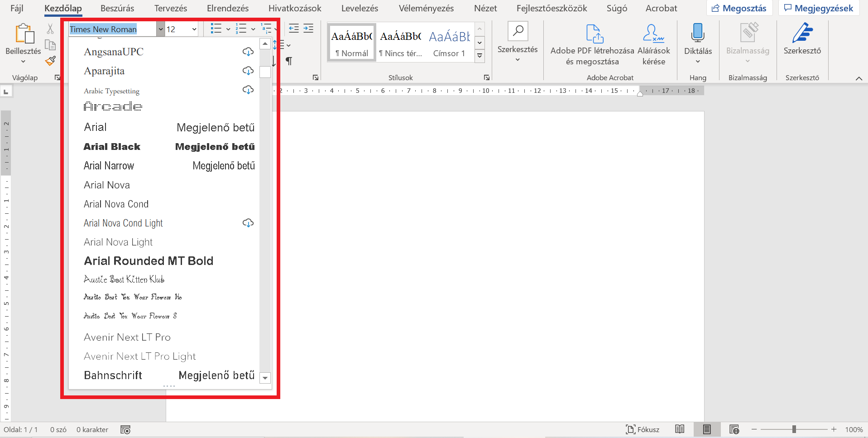The width and height of the screenshot is (868, 438).
Task: Click the Aláírások kérése signature icon
Action: 653,34
